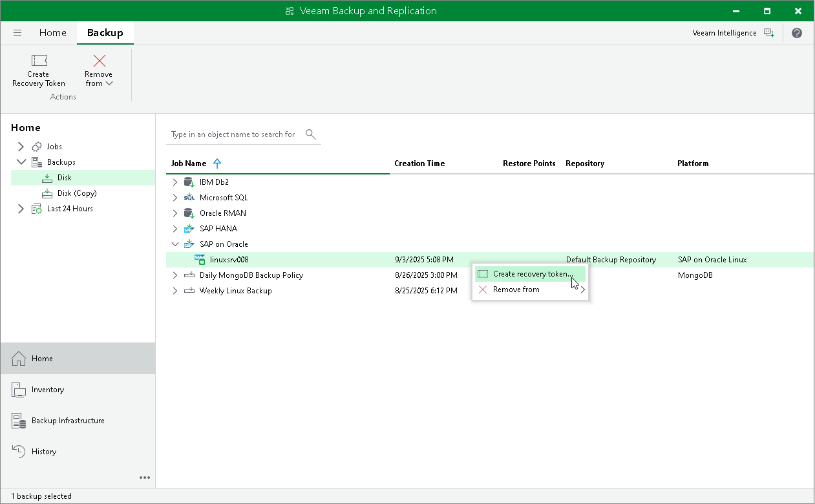Click the Daily MongoDB Backup Policy icon
The width and height of the screenshot is (815, 504).
(x=189, y=275)
